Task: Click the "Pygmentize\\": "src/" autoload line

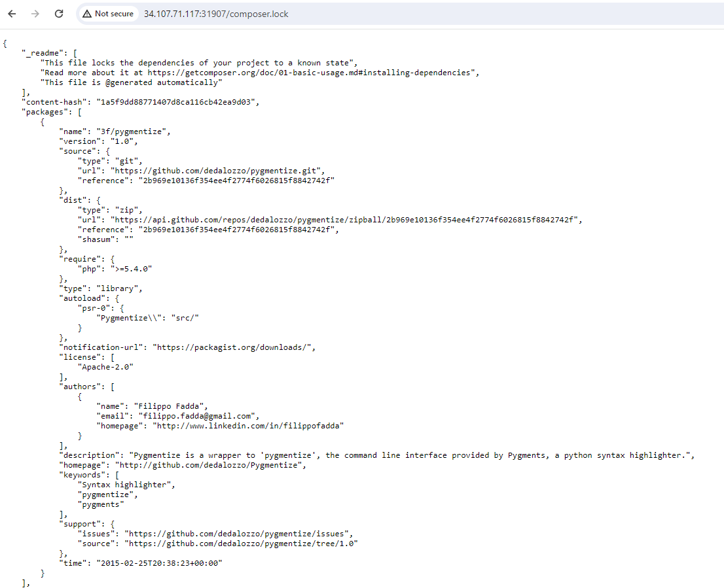Action: click(147, 318)
